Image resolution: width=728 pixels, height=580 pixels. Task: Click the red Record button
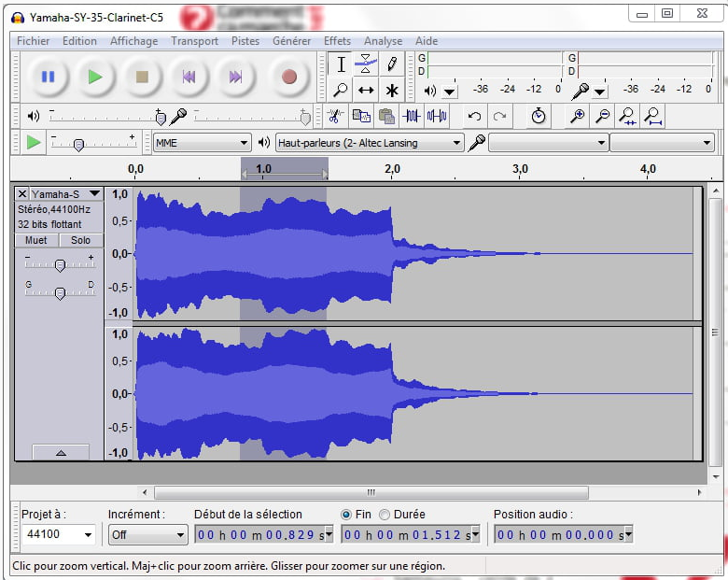click(289, 77)
